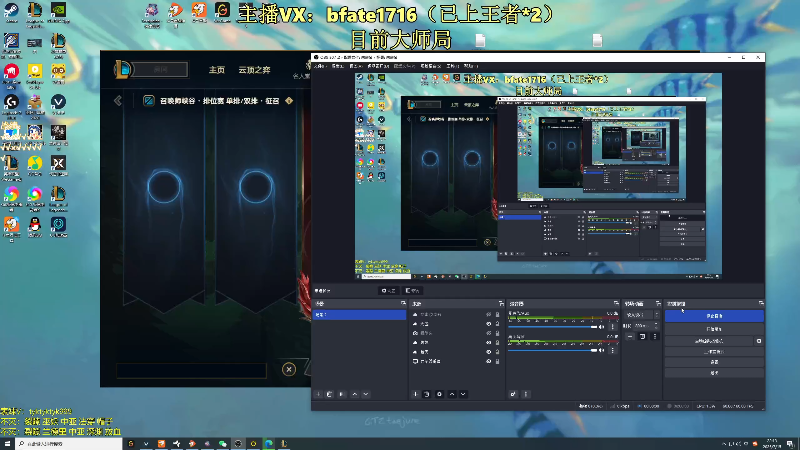Move source up in Sources dock
Viewport: 800px width, 450px height.
point(452,394)
